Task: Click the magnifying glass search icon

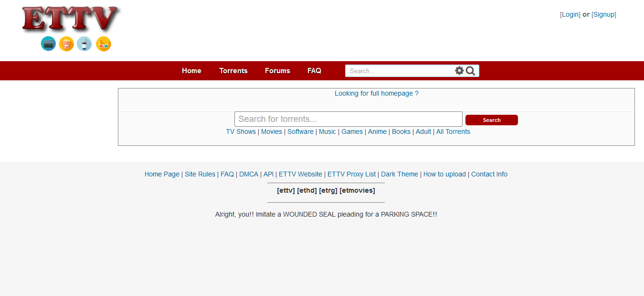Action: 471,71
